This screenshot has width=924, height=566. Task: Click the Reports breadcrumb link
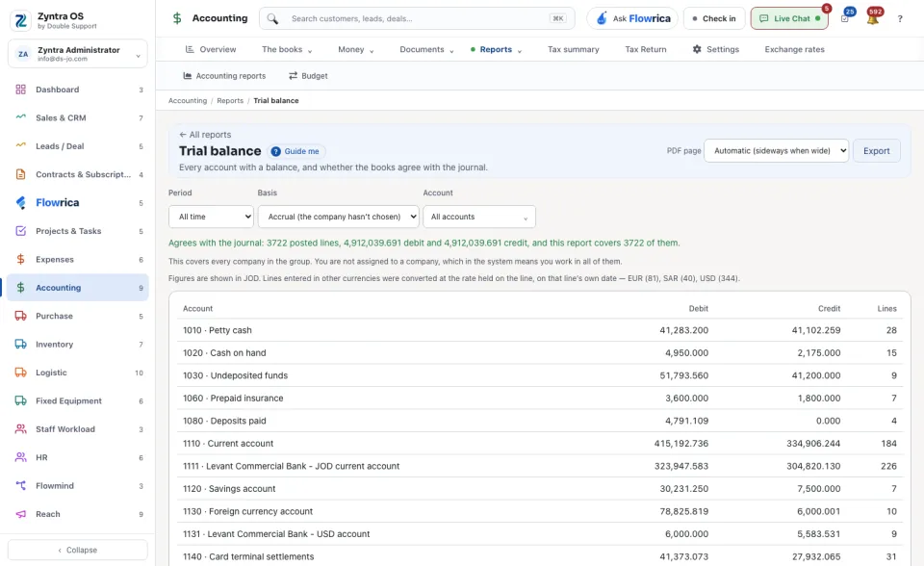230,101
